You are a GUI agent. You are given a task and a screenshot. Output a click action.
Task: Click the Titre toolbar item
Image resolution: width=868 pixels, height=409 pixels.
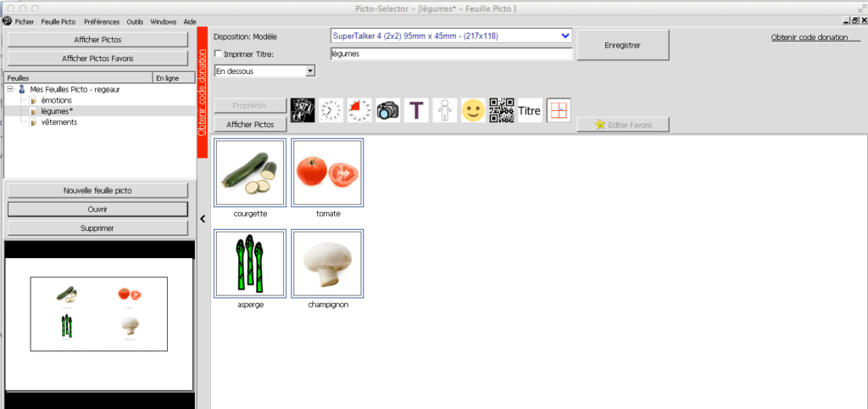pyautogui.click(x=530, y=110)
